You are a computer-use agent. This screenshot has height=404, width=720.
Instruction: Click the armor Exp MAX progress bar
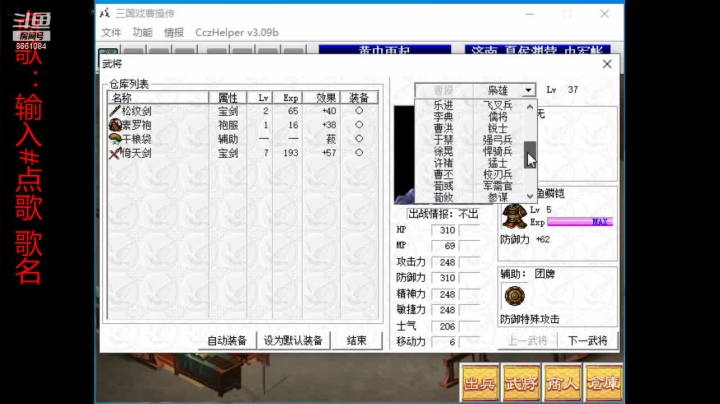580,222
